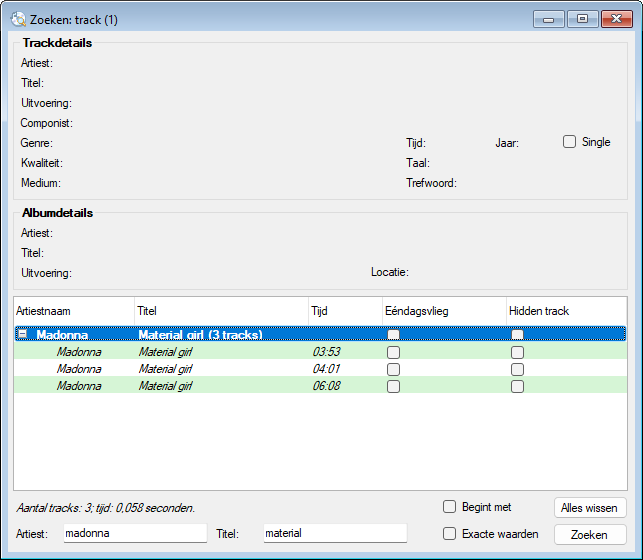Click the Eéndagsvlieg column header
The height and width of the screenshot is (560, 643).
(x=445, y=311)
